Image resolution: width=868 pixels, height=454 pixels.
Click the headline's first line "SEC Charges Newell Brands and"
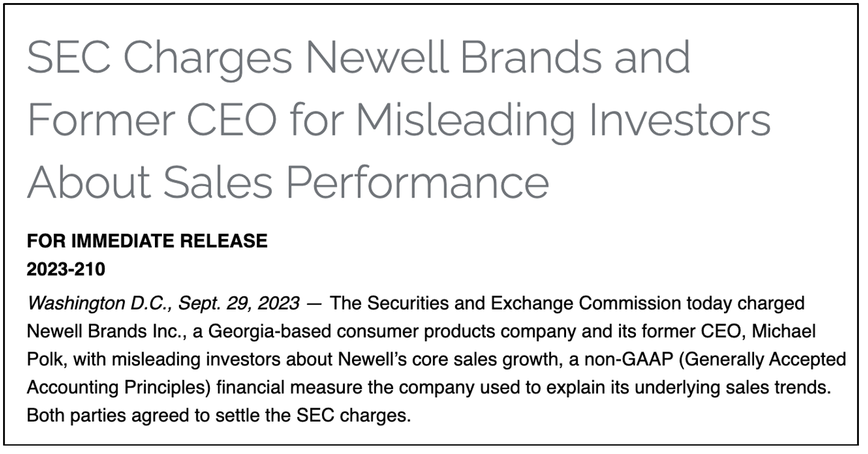(x=358, y=59)
